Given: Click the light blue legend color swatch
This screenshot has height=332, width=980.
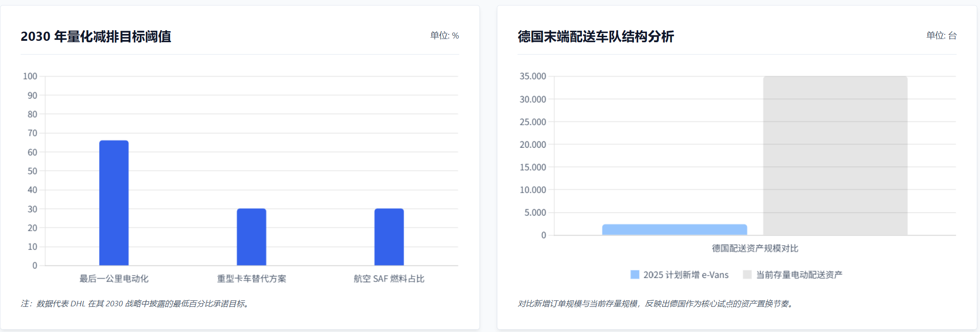Looking at the screenshot, I should [x=635, y=275].
